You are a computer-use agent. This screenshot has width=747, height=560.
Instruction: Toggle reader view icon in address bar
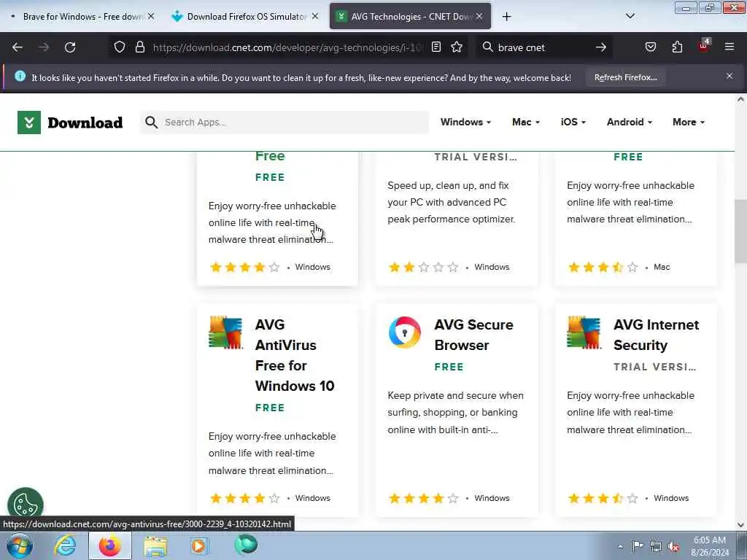click(436, 47)
